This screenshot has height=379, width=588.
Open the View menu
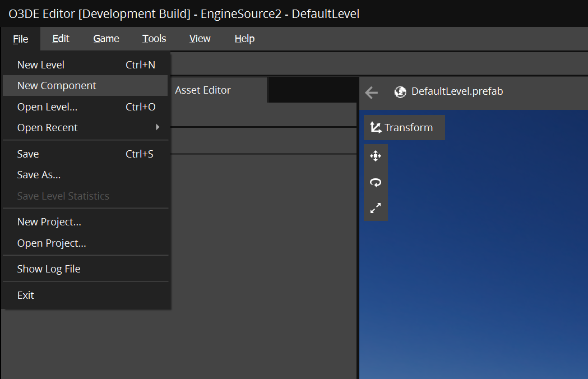tap(200, 39)
